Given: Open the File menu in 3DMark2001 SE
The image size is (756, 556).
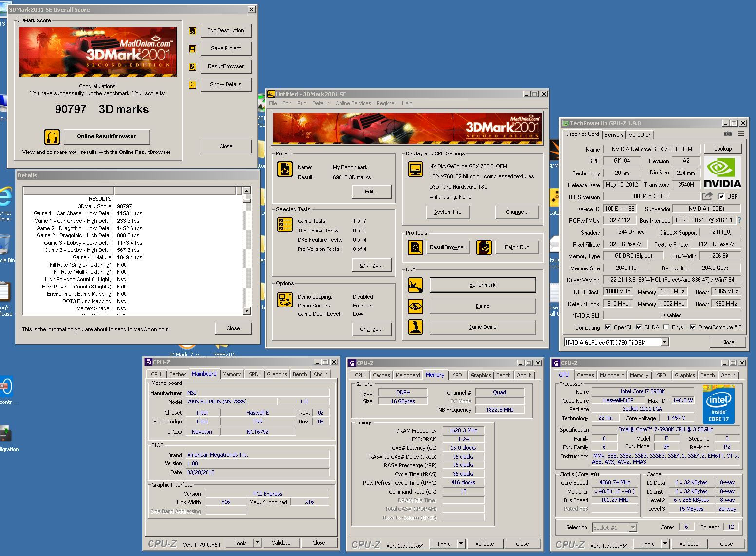Looking at the screenshot, I should coord(273,103).
